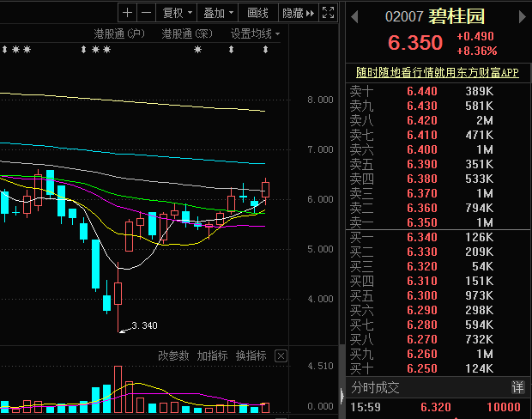Select the 买八 6.270 bid row

[x=438, y=339]
